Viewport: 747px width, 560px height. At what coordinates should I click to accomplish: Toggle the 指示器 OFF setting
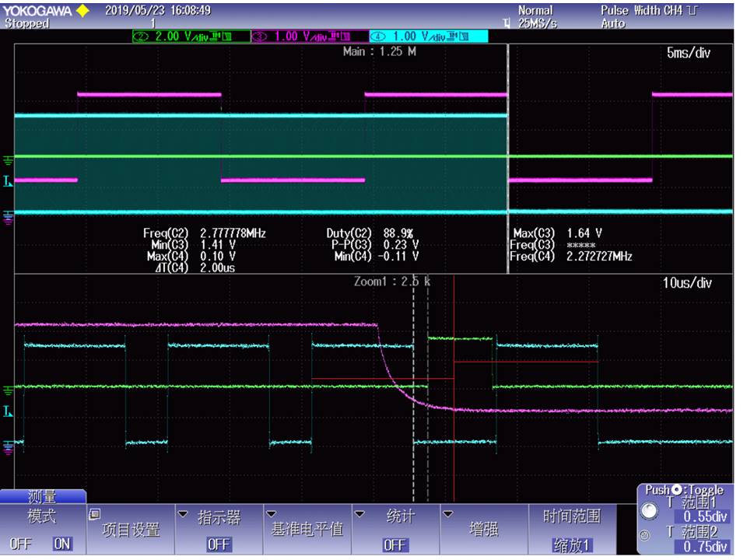[219, 544]
